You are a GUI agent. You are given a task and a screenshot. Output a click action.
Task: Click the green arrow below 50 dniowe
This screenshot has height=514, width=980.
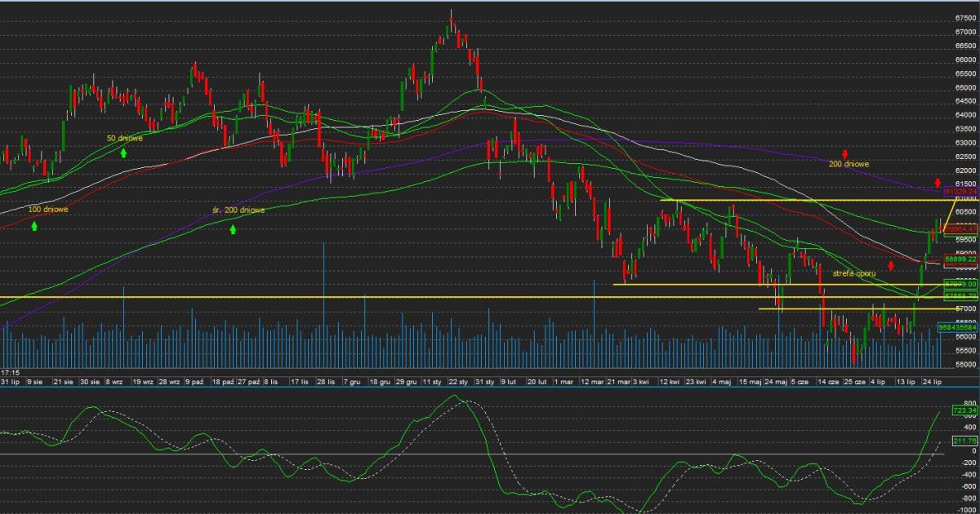tap(124, 152)
